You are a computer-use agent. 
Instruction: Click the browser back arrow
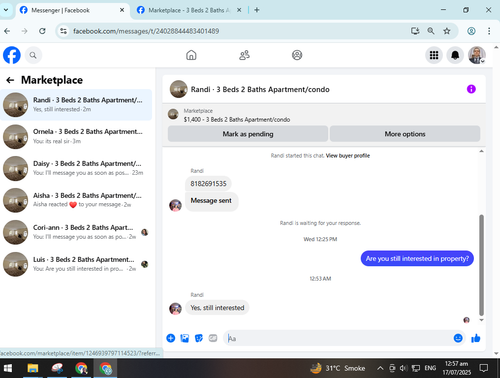7,31
